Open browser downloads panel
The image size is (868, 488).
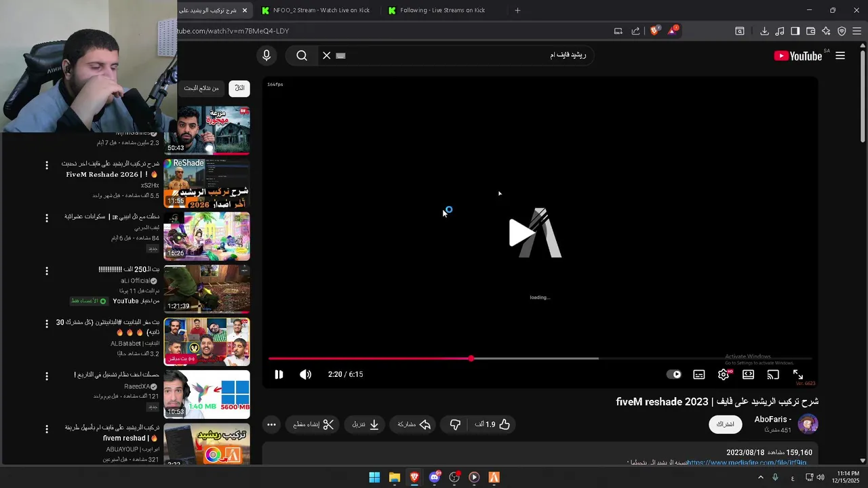(x=764, y=30)
